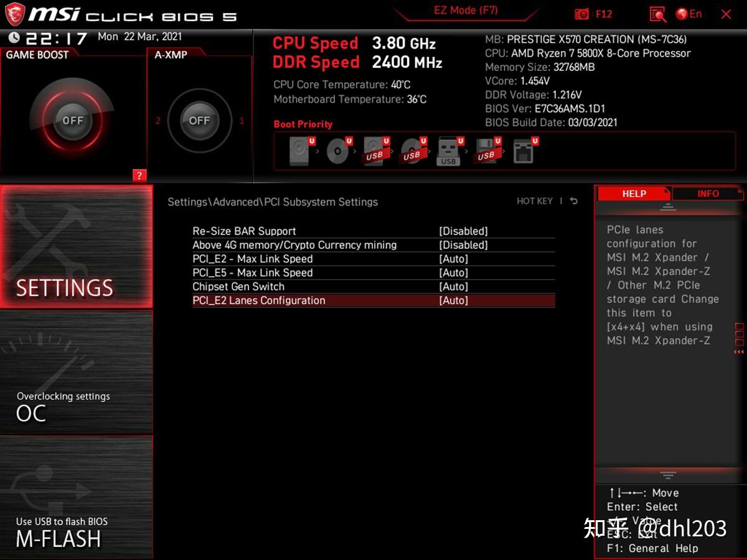Change PCI_E2 Lanes Configuration [Auto] value
Image resolution: width=747 pixels, height=560 pixels.
pos(453,301)
